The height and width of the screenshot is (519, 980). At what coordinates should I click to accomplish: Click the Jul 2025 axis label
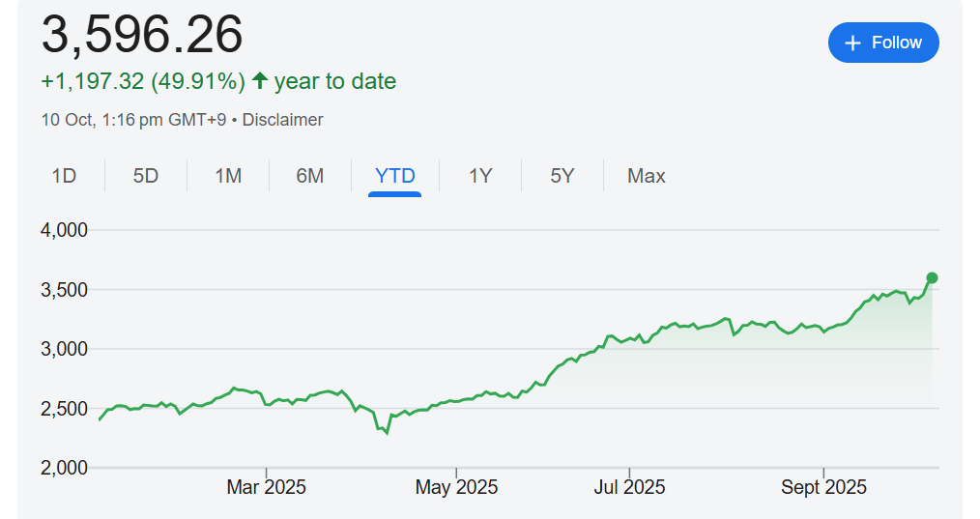point(629,487)
